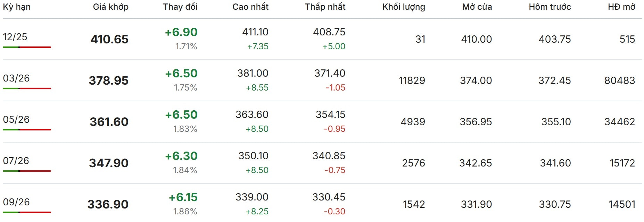Open the 12/25 contract row
The image size is (644, 222).
coord(15,37)
